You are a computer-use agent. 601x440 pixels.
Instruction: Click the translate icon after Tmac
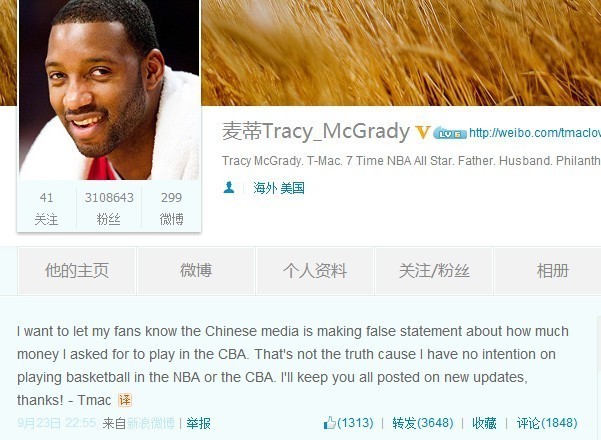(x=125, y=400)
